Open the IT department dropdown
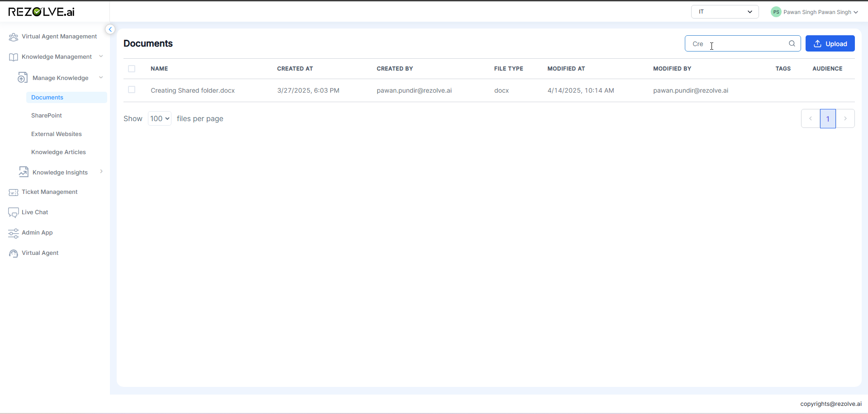868x414 pixels. [x=725, y=12]
